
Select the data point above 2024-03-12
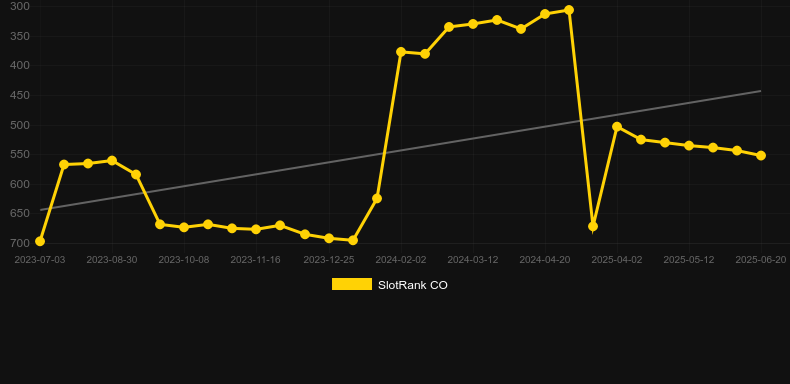pos(473,24)
